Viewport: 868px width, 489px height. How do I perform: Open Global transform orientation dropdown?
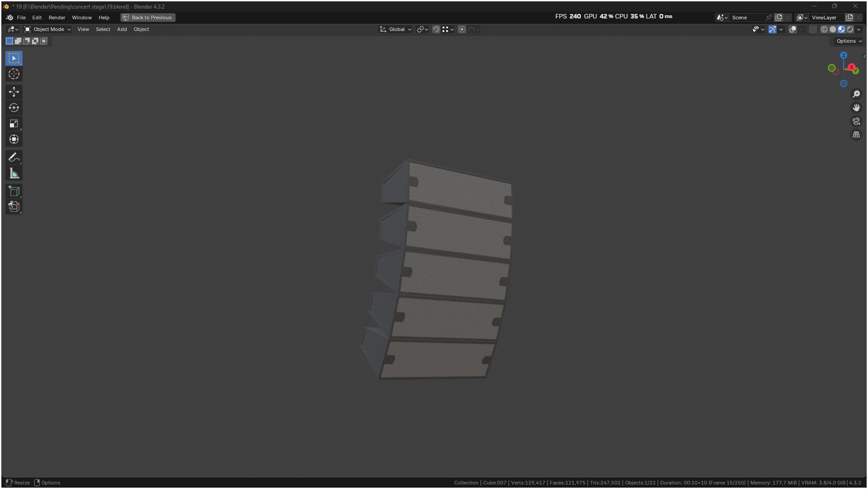[x=396, y=29]
